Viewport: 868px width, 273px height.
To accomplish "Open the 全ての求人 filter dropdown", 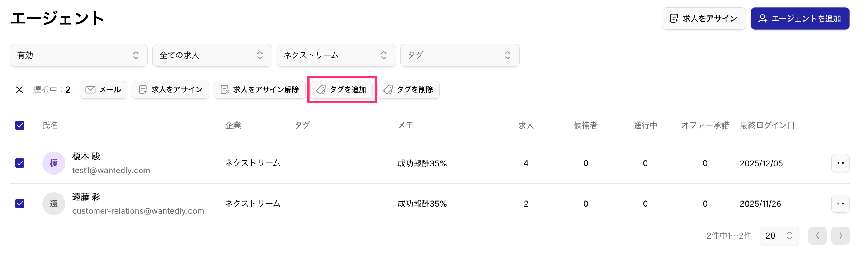I will (212, 55).
